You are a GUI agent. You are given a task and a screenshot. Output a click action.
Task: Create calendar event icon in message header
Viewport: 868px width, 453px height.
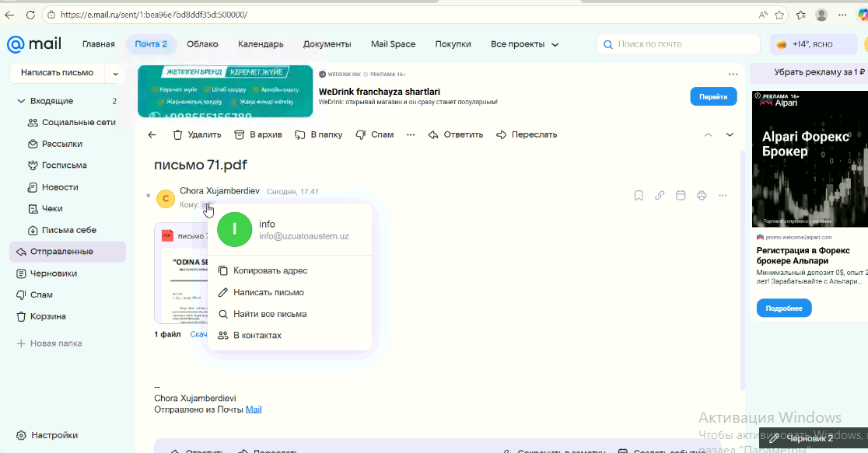click(681, 195)
